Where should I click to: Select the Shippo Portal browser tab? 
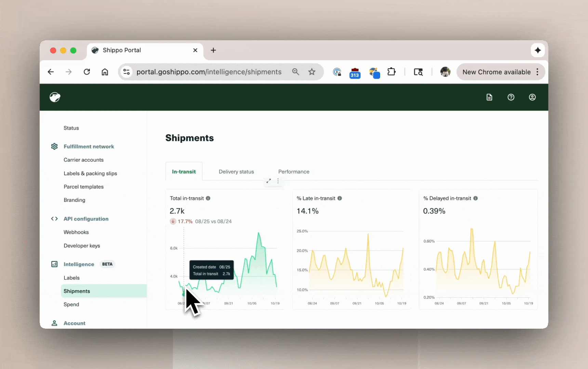[x=145, y=50]
